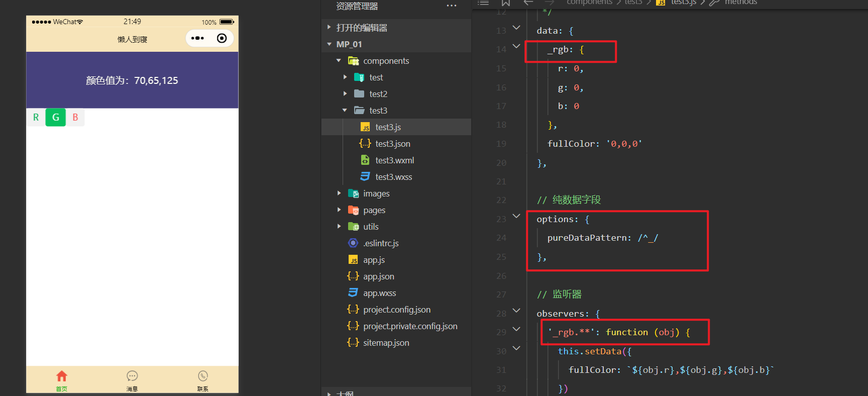
Task: Expand the test folder
Action: click(345, 77)
